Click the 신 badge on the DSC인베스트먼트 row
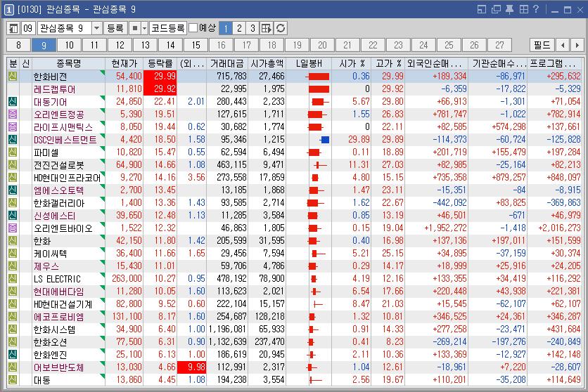The width and height of the screenshot is (588, 392). pyautogui.click(x=13, y=140)
